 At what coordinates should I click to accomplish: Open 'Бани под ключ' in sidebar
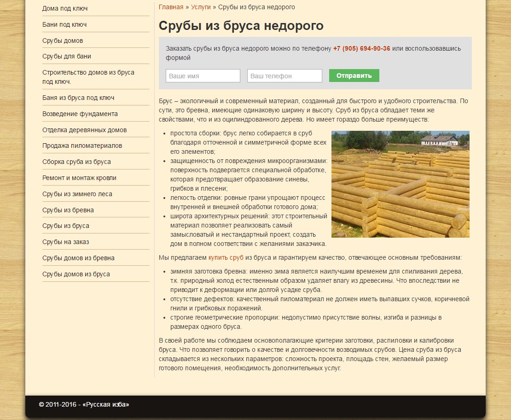(64, 24)
